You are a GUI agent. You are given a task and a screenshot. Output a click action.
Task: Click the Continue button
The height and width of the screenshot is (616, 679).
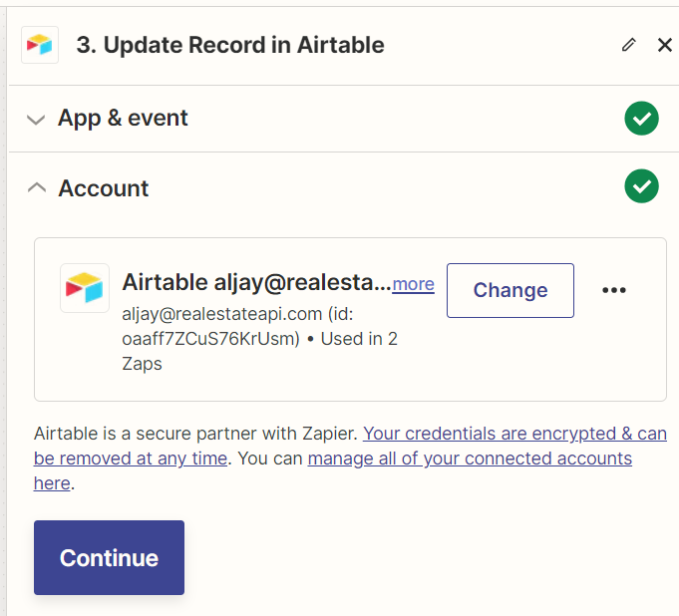[x=109, y=557]
